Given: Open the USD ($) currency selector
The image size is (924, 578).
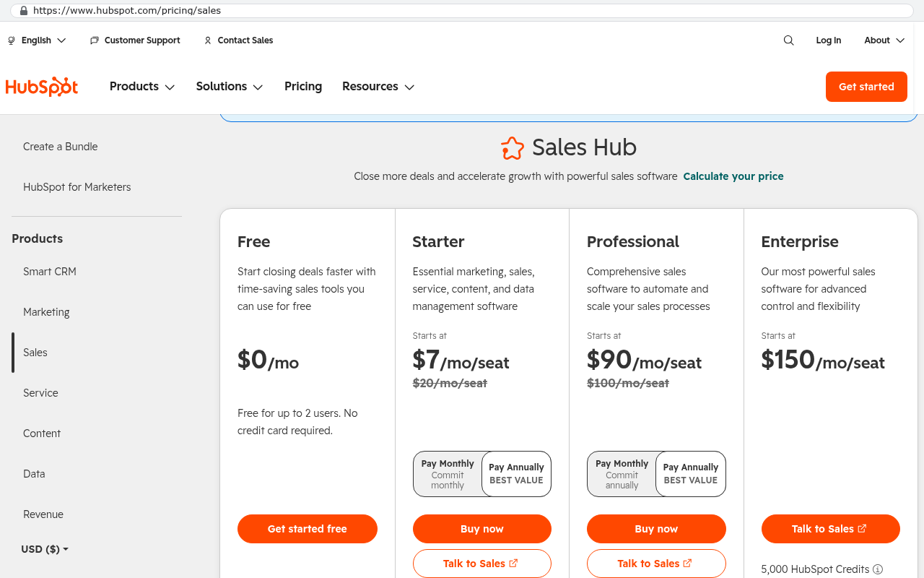Looking at the screenshot, I should click(x=45, y=549).
